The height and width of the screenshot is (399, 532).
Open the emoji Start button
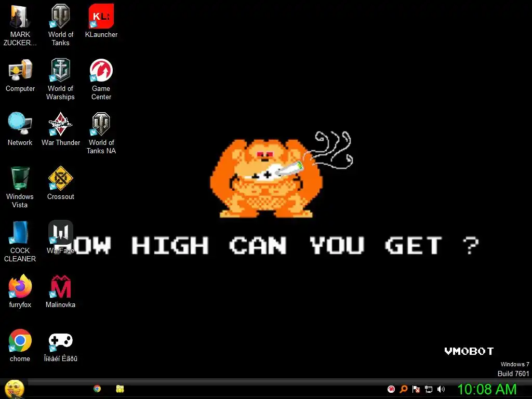coord(15,389)
